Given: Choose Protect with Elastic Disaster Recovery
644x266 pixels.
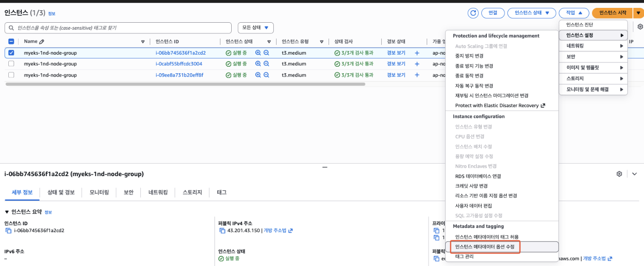Looking at the screenshot, I should (x=502, y=106).
